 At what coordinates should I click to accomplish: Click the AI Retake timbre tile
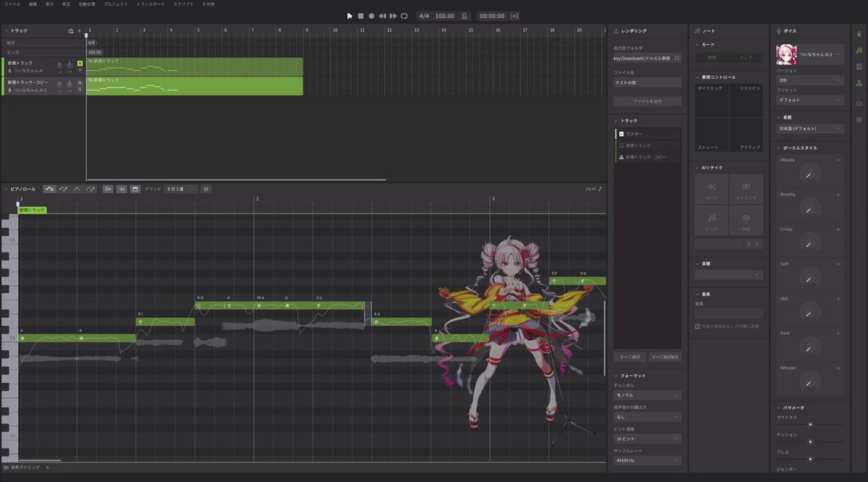pyautogui.click(x=746, y=219)
